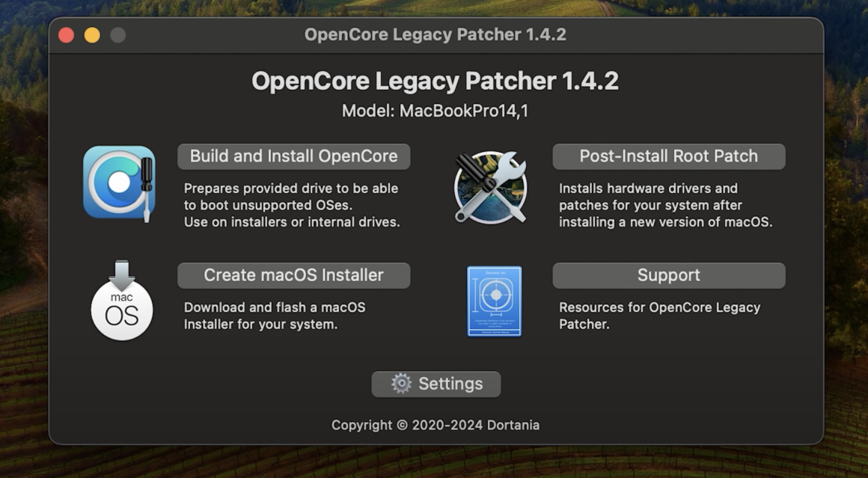Viewport: 868px width, 478px height.
Task: Launch Post-Install Root Patch
Action: (x=669, y=156)
